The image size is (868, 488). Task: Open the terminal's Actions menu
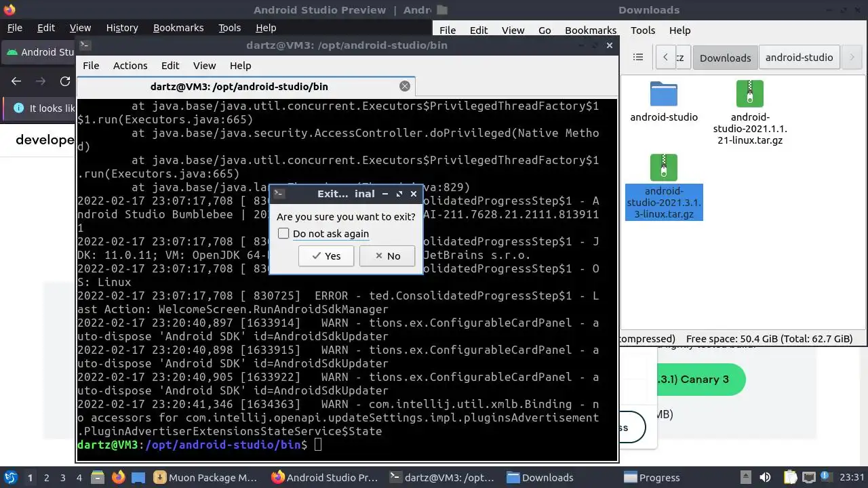coord(130,65)
